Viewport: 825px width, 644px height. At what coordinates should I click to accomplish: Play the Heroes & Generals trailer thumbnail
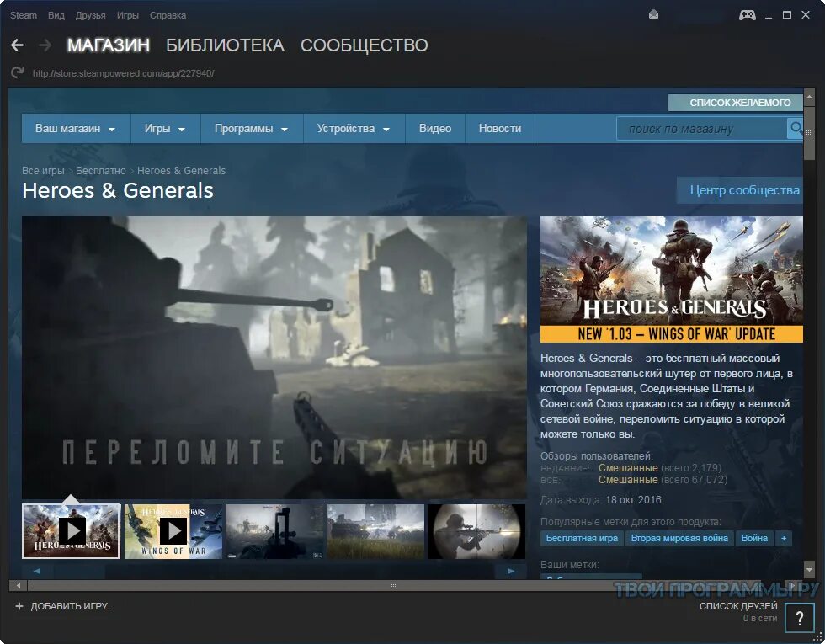pyautogui.click(x=71, y=531)
